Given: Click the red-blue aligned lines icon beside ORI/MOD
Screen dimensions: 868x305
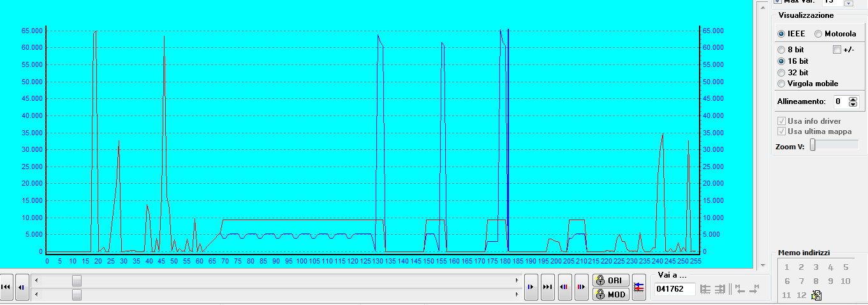Looking at the screenshot, I should click(639, 287).
